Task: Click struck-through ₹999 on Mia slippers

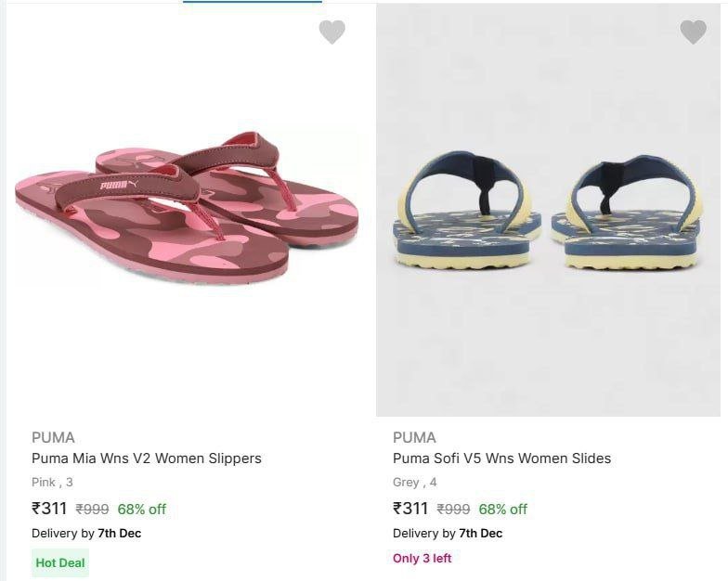Action: coord(92,510)
